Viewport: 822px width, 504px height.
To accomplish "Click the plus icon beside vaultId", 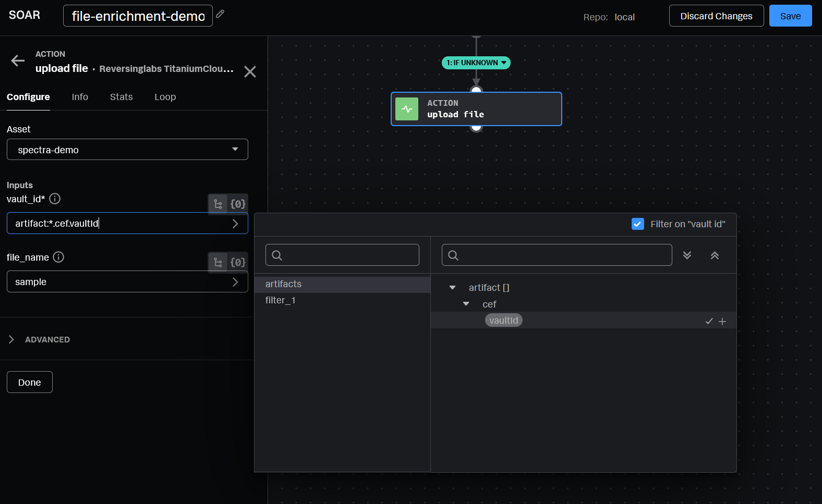I will click(722, 322).
